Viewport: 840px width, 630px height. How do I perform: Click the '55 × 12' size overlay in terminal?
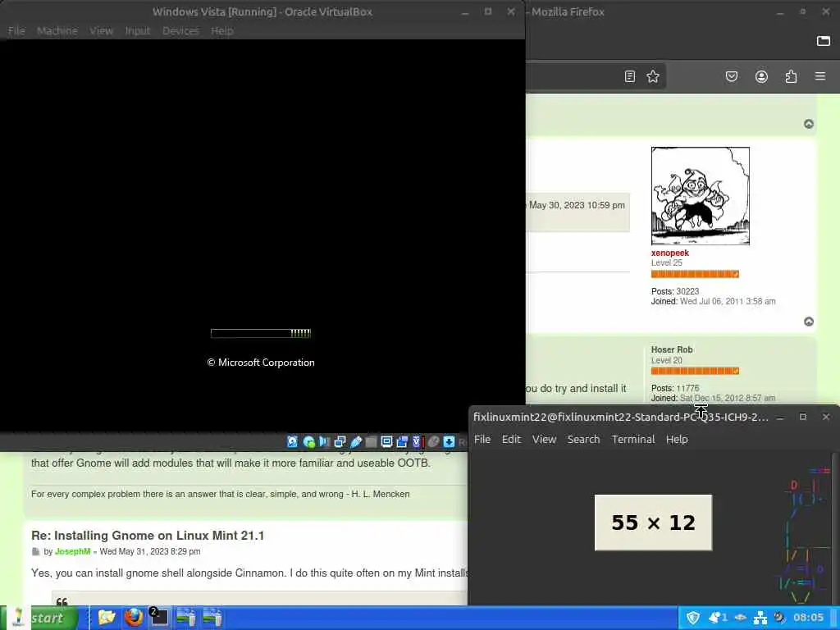tap(653, 523)
